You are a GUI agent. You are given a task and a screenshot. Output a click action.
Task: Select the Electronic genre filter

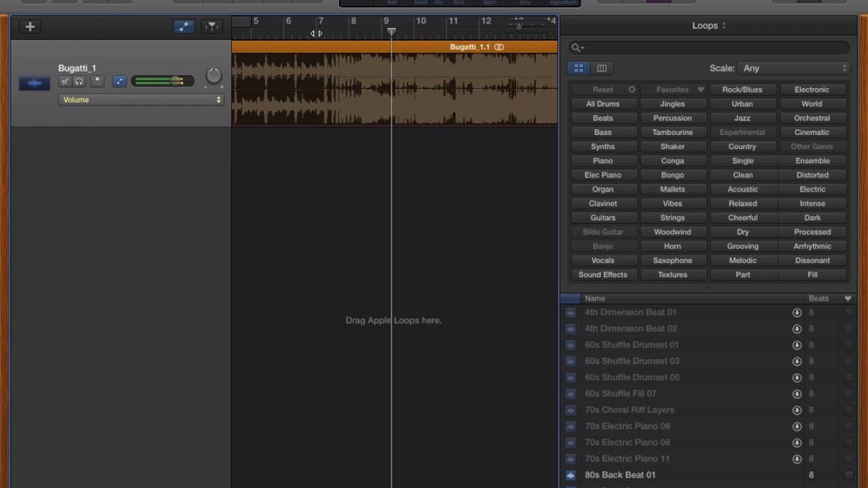pyautogui.click(x=812, y=89)
